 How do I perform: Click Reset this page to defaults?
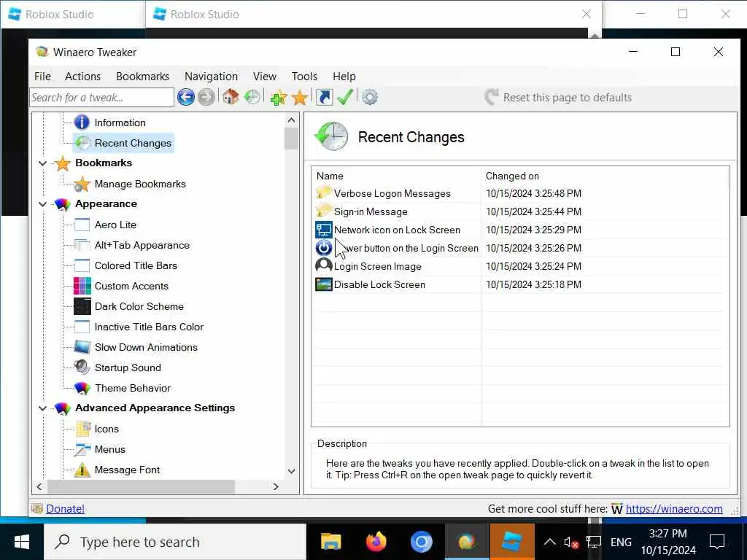click(x=558, y=97)
